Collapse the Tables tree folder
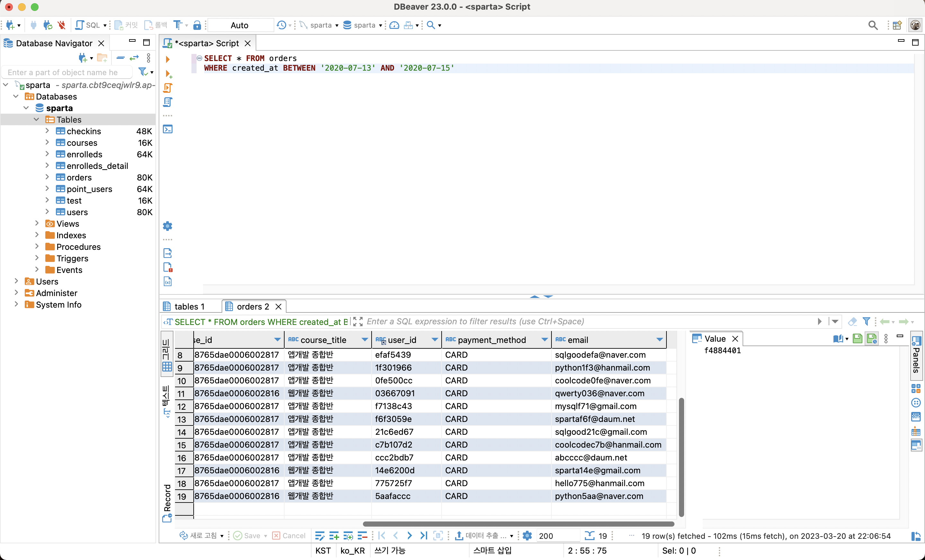 (36, 119)
